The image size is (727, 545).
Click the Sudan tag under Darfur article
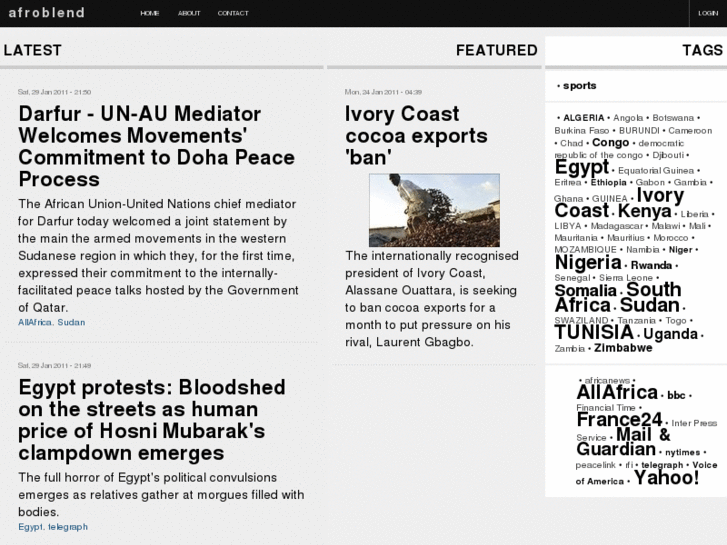71,322
